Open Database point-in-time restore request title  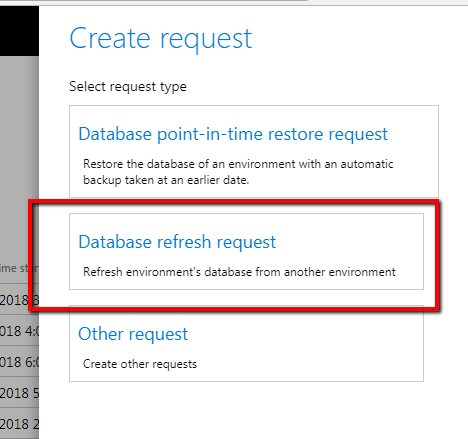coord(233,134)
